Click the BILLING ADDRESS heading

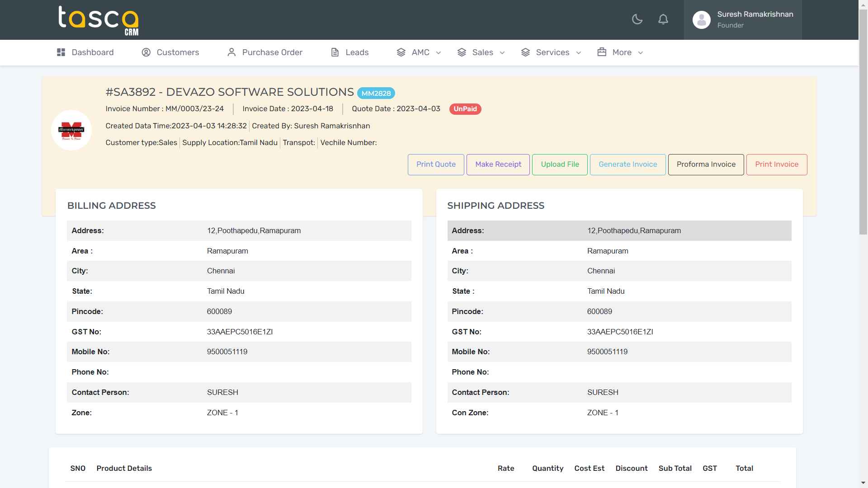coord(112,206)
